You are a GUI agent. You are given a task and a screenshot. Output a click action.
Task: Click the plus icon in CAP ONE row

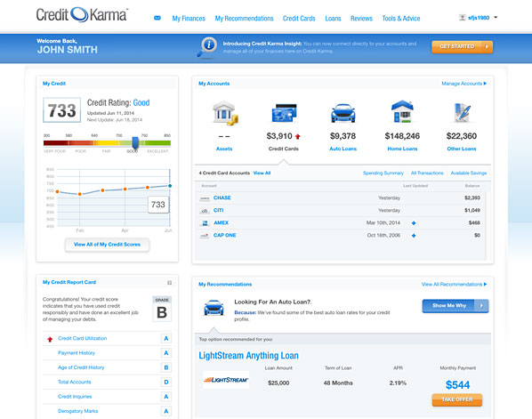pyautogui.click(x=414, y=236)
